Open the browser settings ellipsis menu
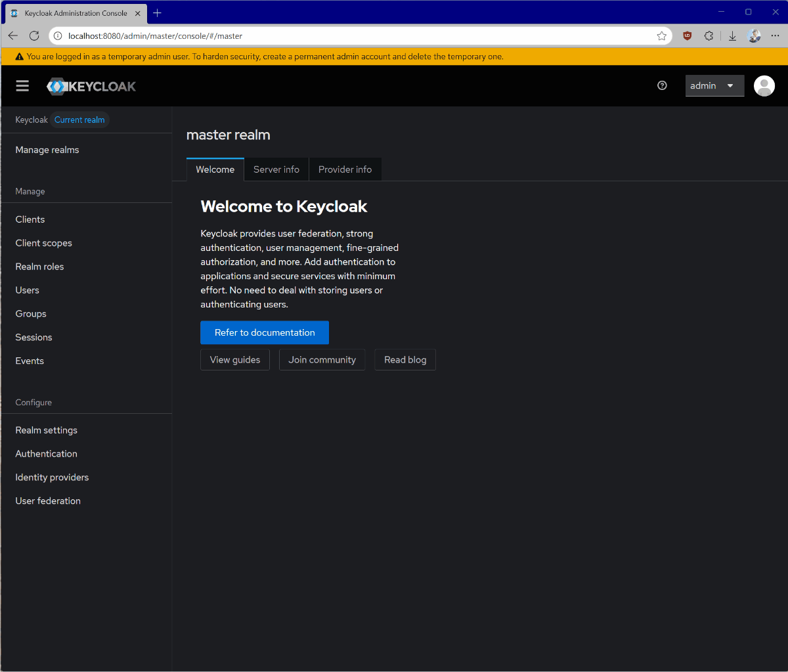788x672 pixels. point(776,35)
